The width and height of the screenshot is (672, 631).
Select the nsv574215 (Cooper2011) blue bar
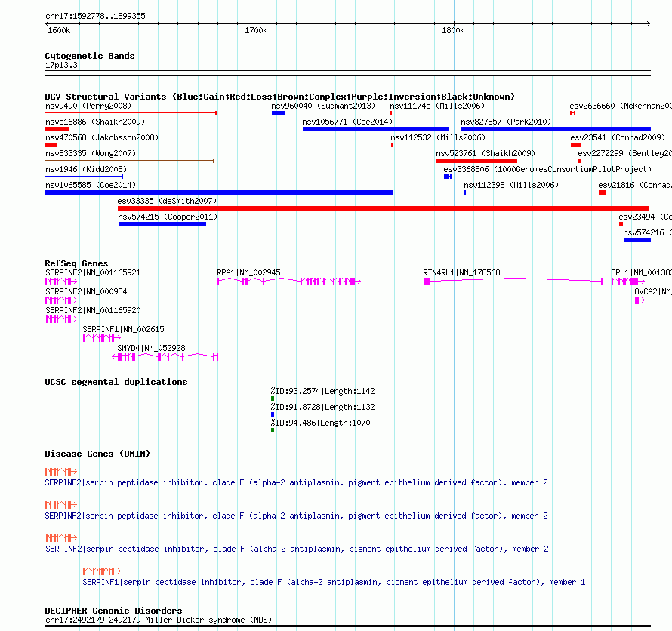coord(162,224)
